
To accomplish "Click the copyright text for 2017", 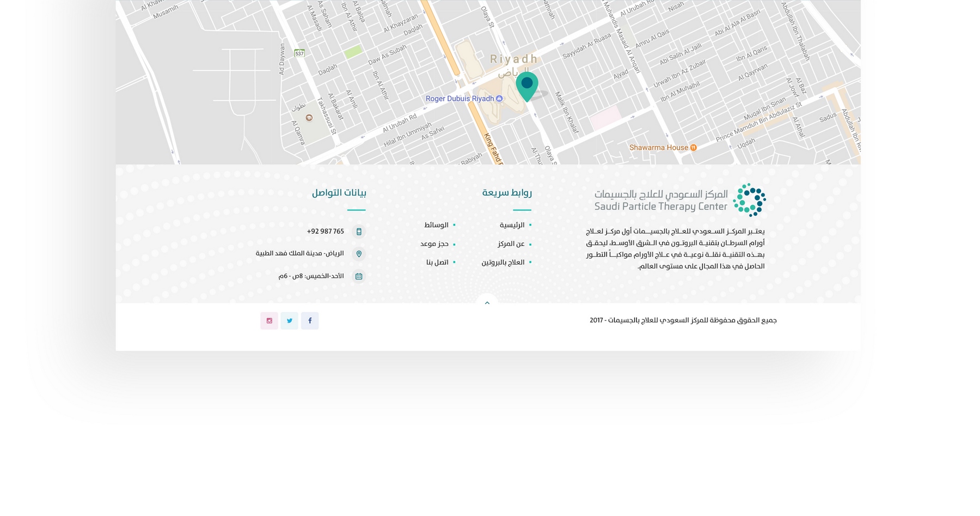I will pyautogui.click(x=683, y=320).
